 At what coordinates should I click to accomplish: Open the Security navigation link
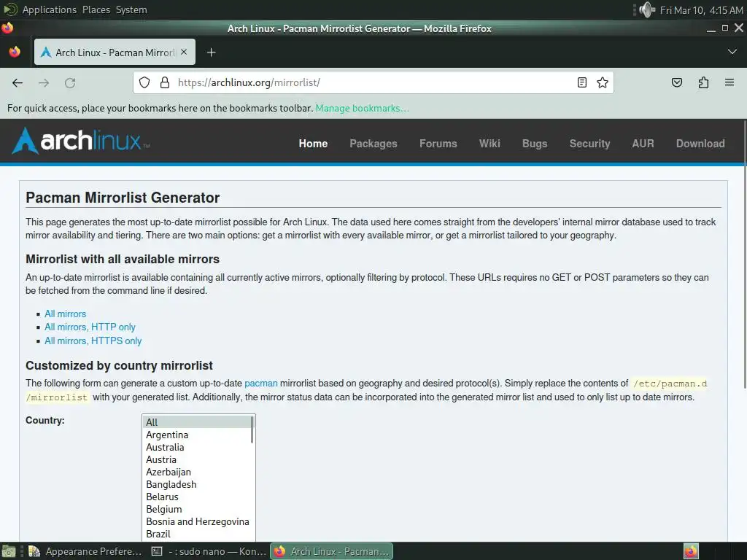click(x=589, y=144)
